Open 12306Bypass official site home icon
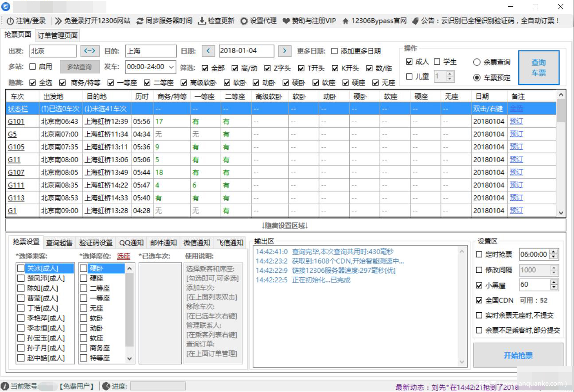Screen dimensions: 574x392 click(x=346, y=21)
